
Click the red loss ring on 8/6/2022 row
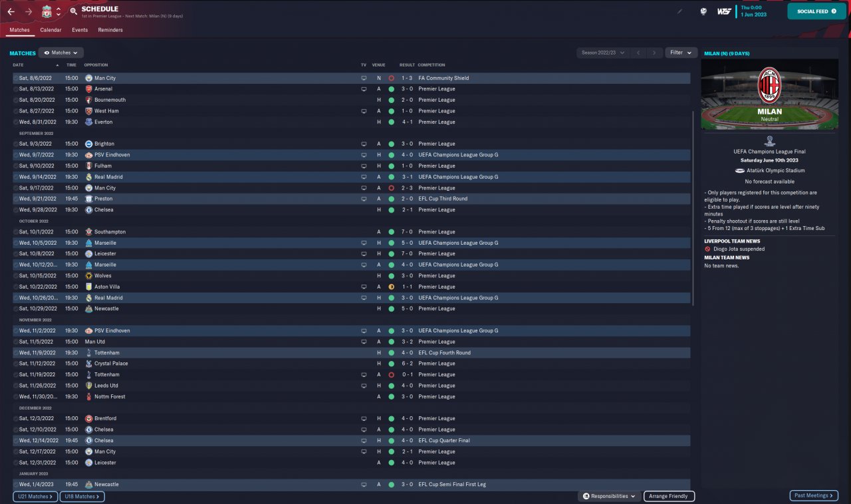[392, 78]
